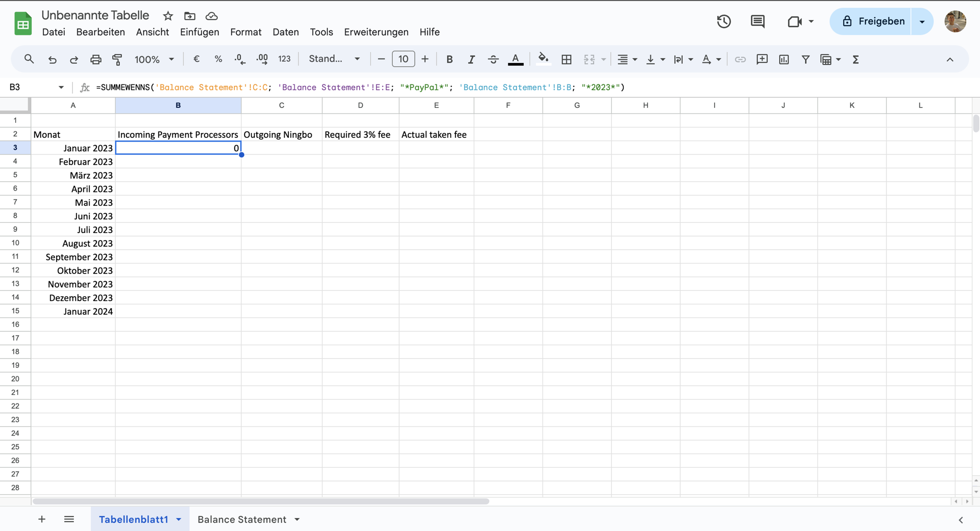Apply bold formatting to the cell

pyautogui.click(x=449, y=59)
